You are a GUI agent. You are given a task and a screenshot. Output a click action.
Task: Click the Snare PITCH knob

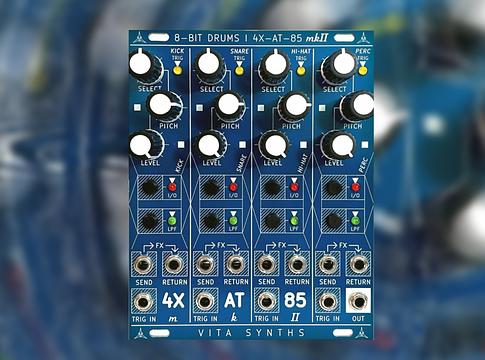(230, 106)
